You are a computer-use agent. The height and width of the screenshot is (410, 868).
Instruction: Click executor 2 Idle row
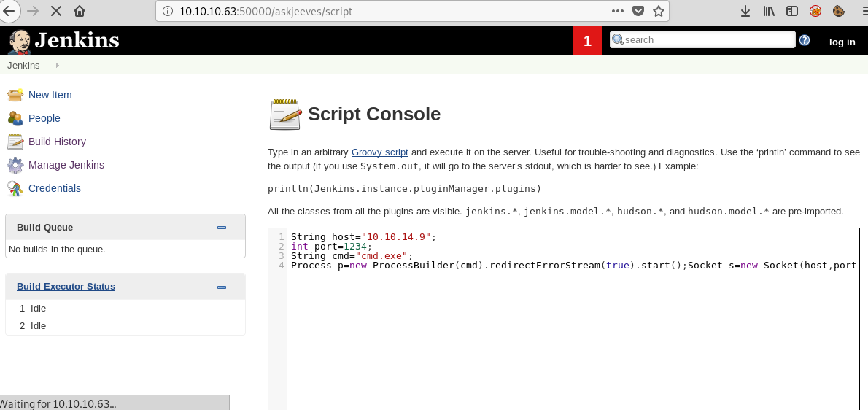(x=125, y=326)
